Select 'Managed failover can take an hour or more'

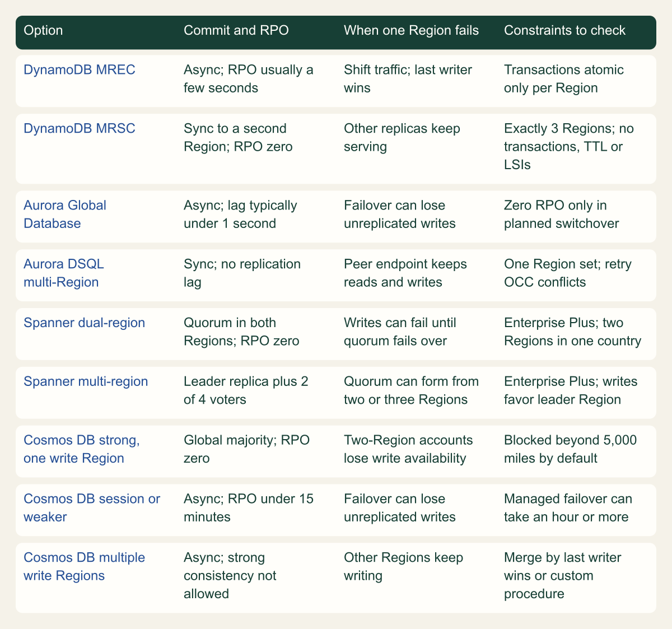coord(568,507)
